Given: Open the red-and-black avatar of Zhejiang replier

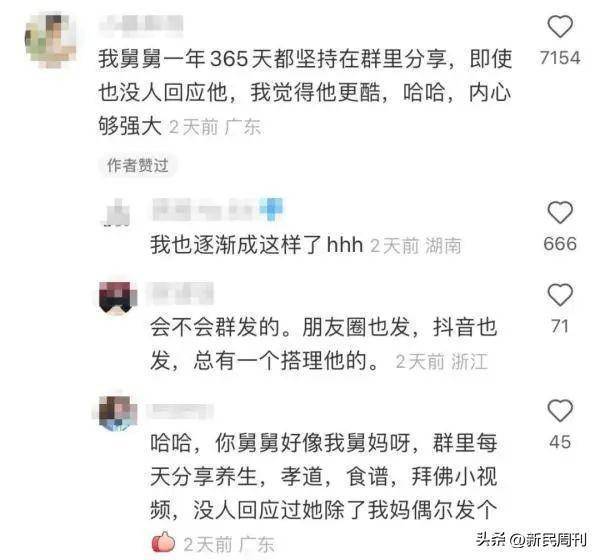Looking at the screenshot, I should click(x=117, y=297).
